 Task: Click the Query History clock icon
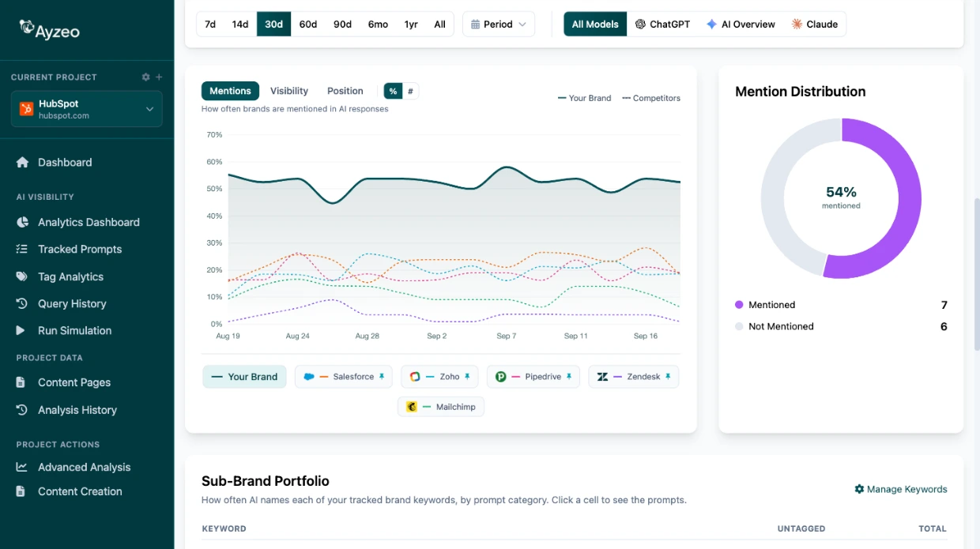(x=22, y=303)
